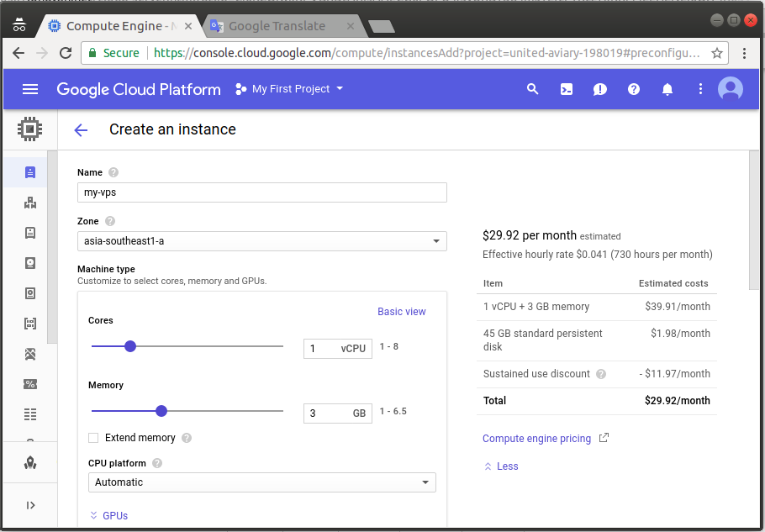Click help icon by Sustained use discount

[601, 374]
